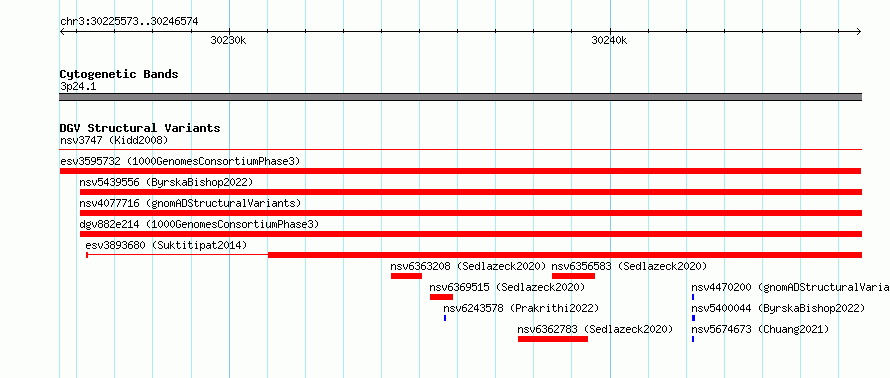Click the dgv882e214 (1000GenomesConsortiumPhase3) label
Viewport: 890px width, 378px height.
pos(199,224)
